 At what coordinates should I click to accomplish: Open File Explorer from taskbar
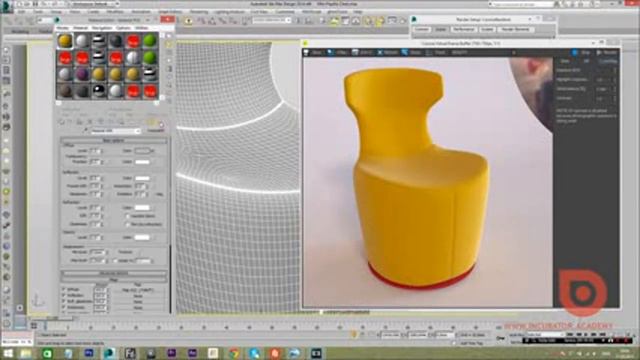coord(26,353)
